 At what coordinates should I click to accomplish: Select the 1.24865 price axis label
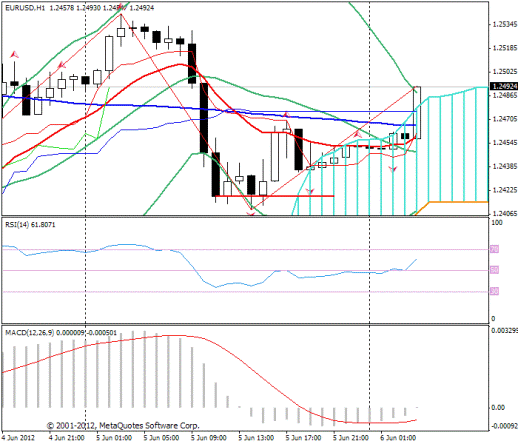[505, 95]
